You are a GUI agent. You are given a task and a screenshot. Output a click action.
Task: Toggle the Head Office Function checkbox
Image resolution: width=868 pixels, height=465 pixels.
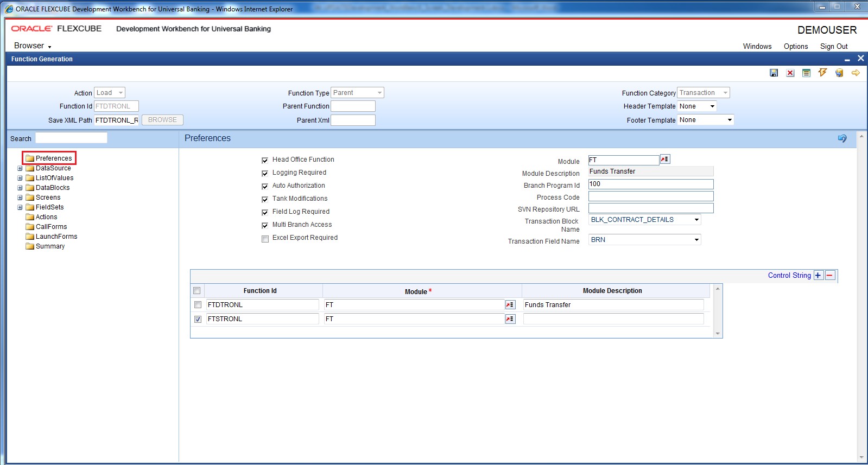pyautogui.click(x=265, y=160)
